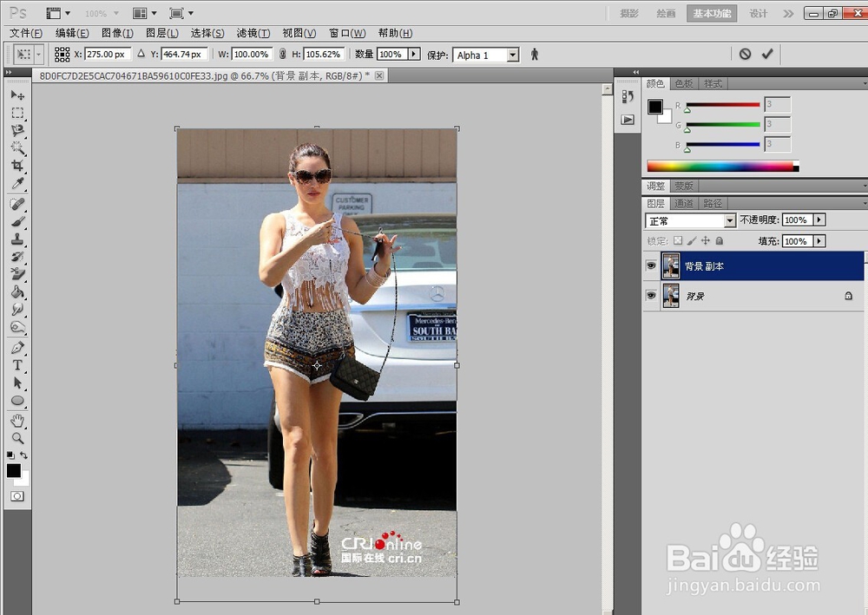The width and height of the screenshot is (868, 615).
Task: Open the 不透明度 opacity slider arrow
Action: pos(819,220)
